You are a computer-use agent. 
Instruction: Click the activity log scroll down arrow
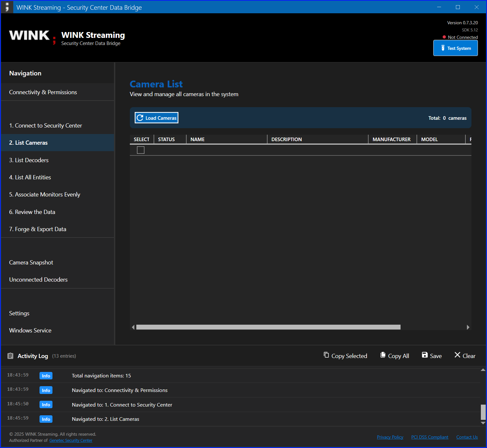[x=483, y=423]
